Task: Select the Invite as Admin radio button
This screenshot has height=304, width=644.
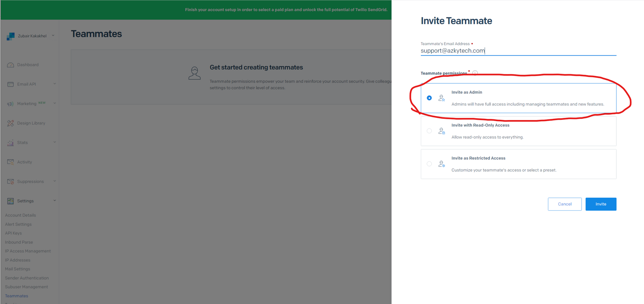Action: pyautogui.click(x=429, y=98)
